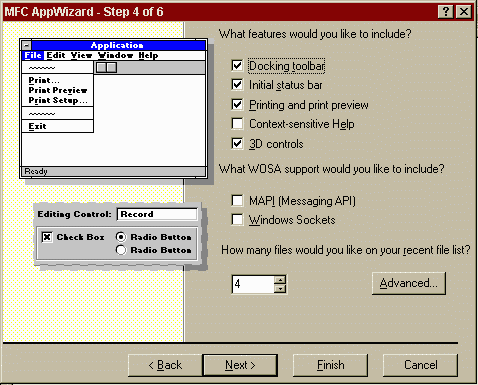Click Finish to complete wizard
The height and width of the screenshot is (385, 478).
point(330,365)
